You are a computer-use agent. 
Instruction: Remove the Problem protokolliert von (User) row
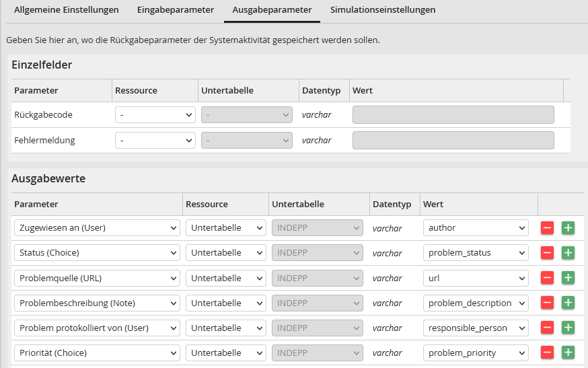click(x=547, y=328)
